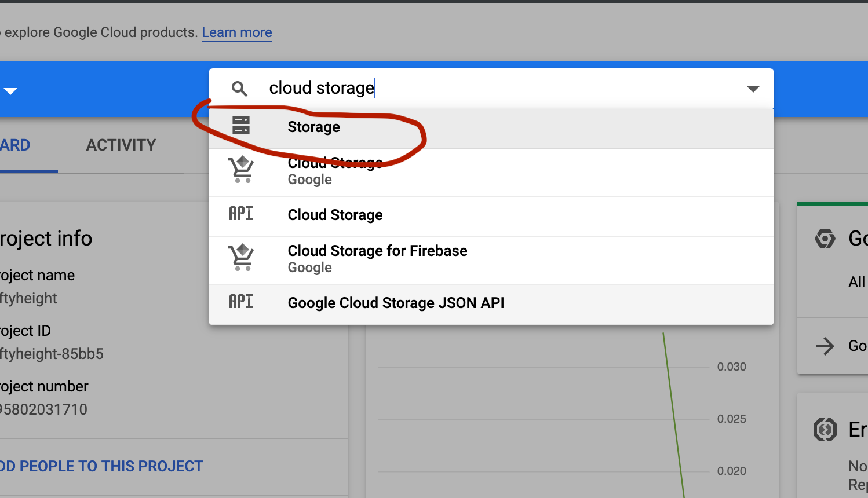Click the hexagon icon on right card

click(825, 239)
